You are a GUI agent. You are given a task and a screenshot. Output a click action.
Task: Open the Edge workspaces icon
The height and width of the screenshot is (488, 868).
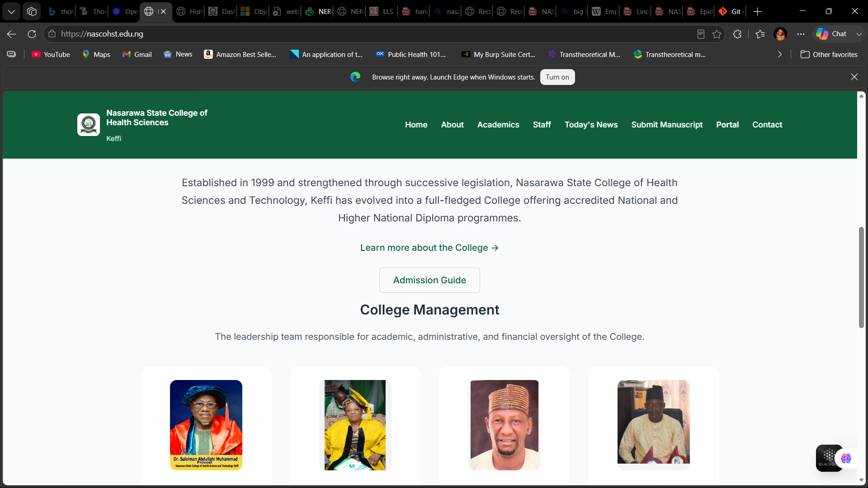click(x=32, y=12)
